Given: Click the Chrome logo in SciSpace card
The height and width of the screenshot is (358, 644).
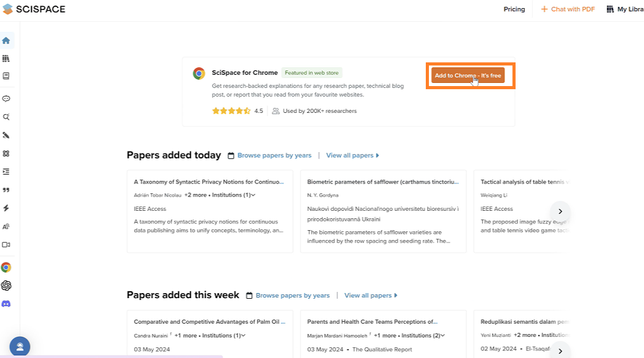Looking at the screenshot, I should (x=199, y=74).
